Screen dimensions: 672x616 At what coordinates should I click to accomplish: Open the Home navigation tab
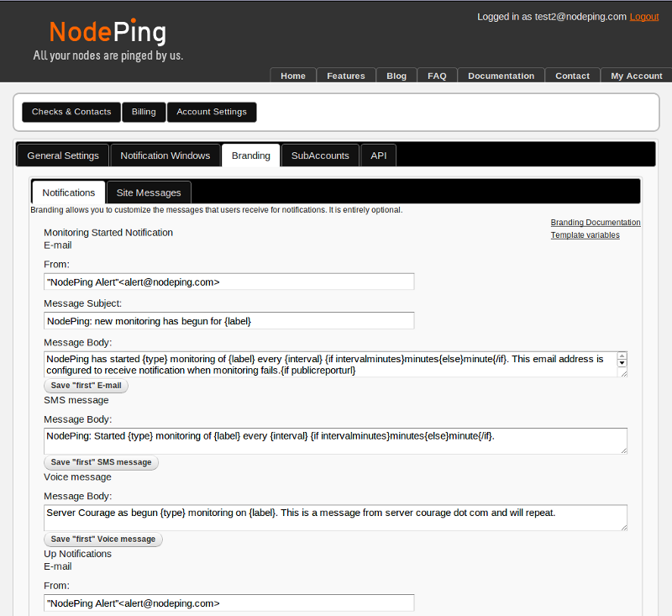click(293, 76)
